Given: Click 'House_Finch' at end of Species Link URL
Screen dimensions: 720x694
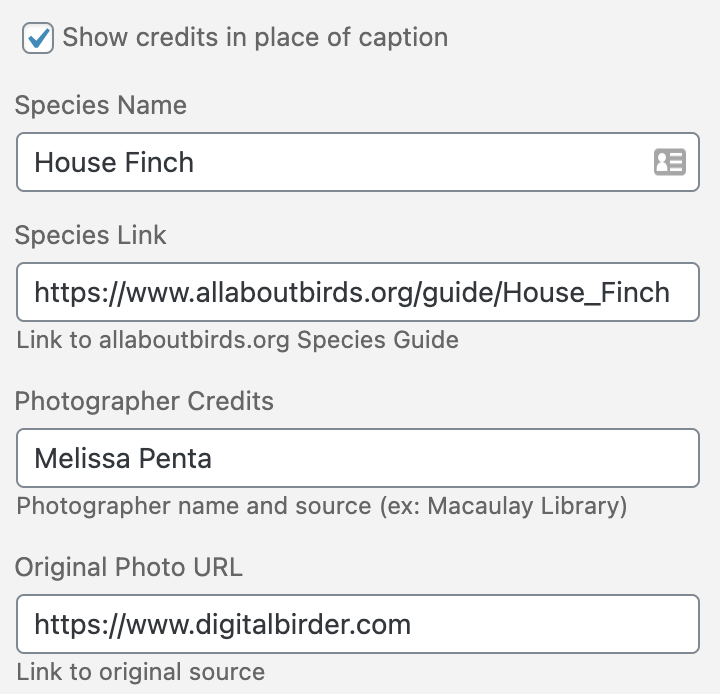Looking at the screenshot, I should pyautogui.click(x=586, y=292).
